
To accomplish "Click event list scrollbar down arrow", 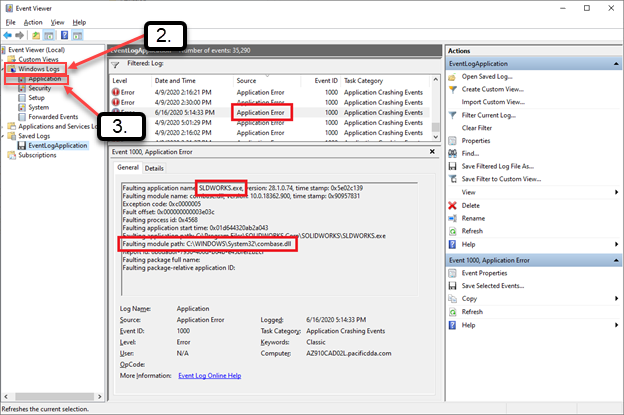I will coord(436,136).
